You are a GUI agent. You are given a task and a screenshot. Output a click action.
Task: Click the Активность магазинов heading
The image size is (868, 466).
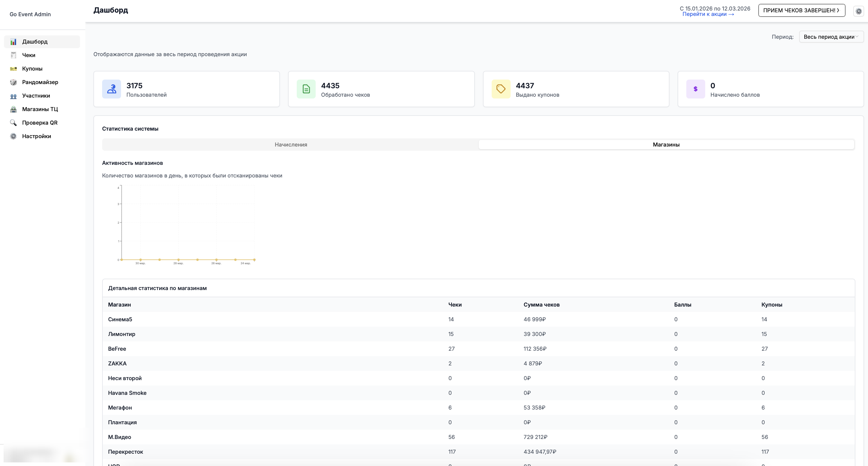[x=132, y=163]
